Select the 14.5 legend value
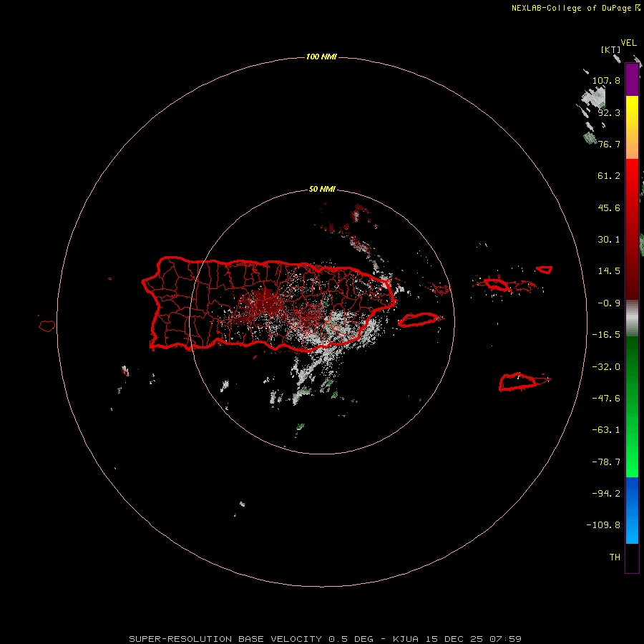644x644 pixels. [x=609, y=271]
